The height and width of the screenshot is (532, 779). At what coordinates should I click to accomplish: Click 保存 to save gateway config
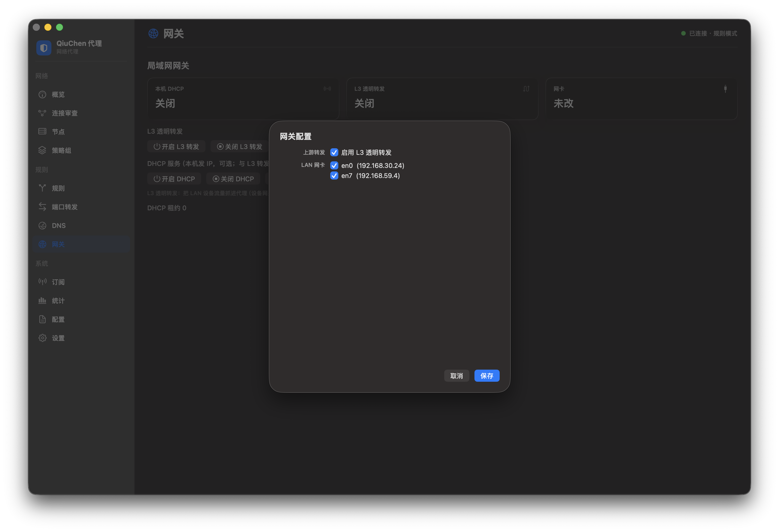pyautogui.click(x=487, y=376)
